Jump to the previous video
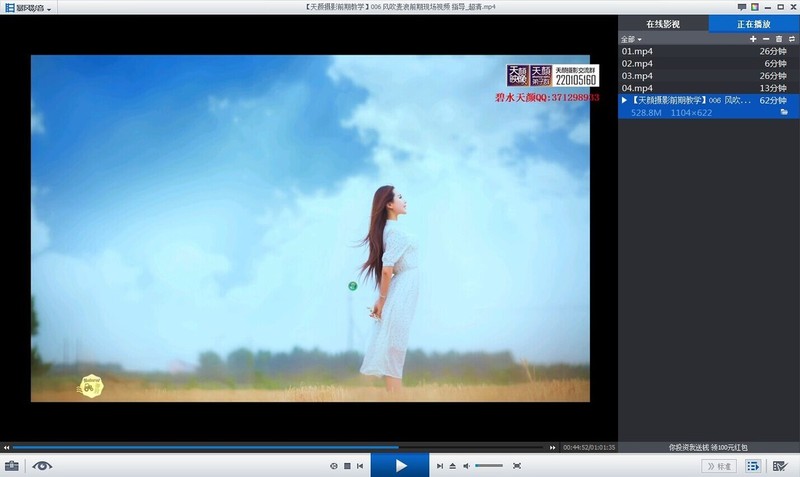 pyautogui.click(x=360, y=466)
